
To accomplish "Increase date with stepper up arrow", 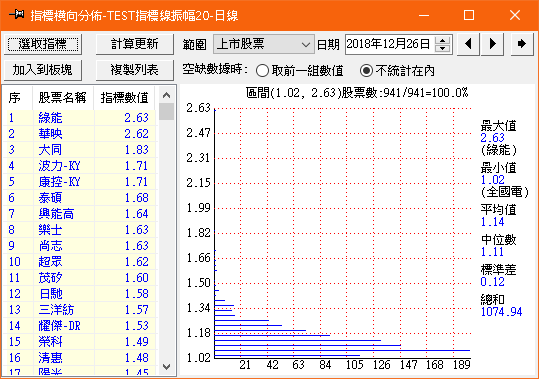I will click(x=443, y=40).
